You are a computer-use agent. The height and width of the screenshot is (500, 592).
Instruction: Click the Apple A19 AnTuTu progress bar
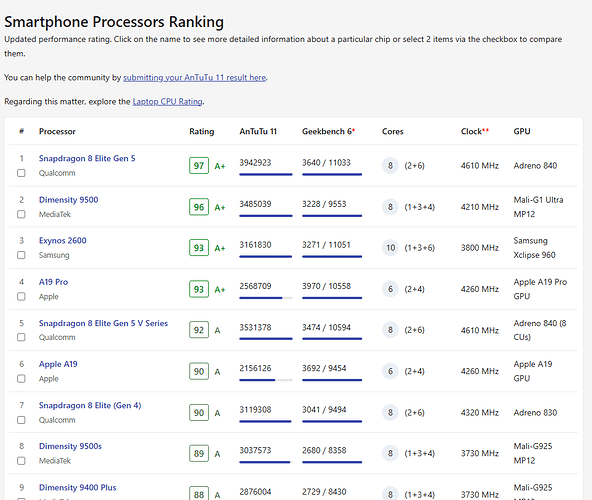[266, 380]
